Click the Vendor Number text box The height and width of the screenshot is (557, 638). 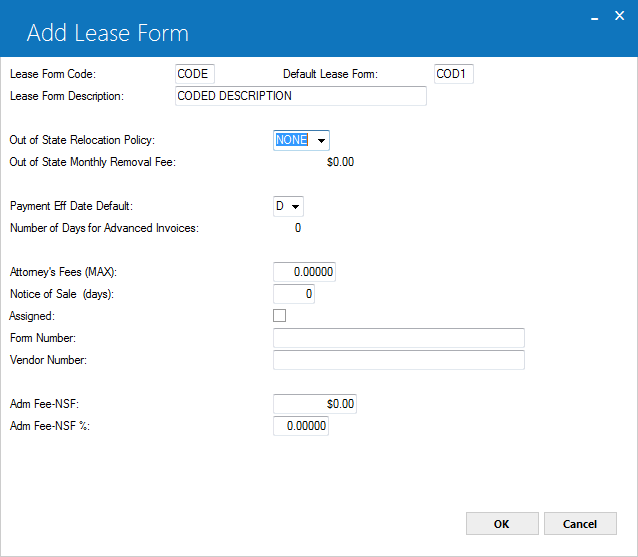coord(399,360)
